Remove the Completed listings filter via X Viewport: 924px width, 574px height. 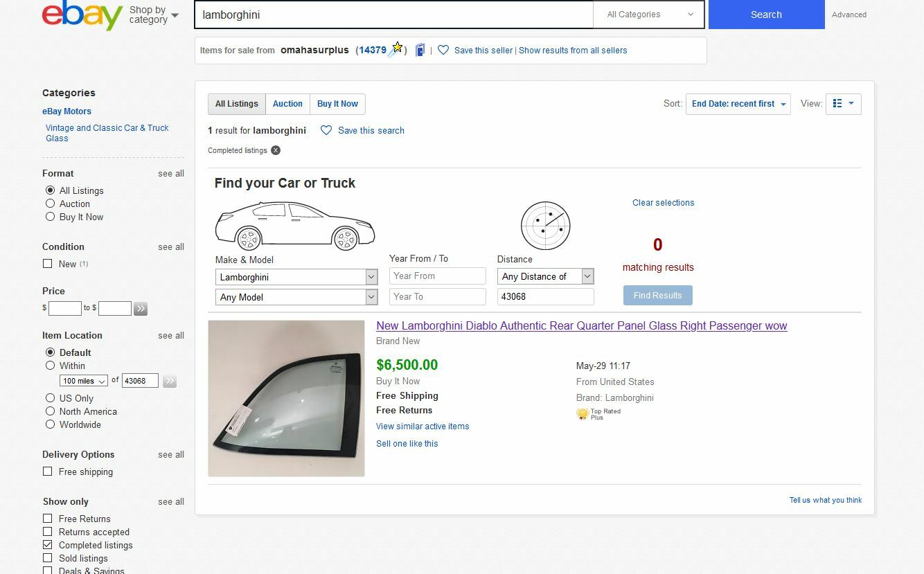click(x=276, y=150)
